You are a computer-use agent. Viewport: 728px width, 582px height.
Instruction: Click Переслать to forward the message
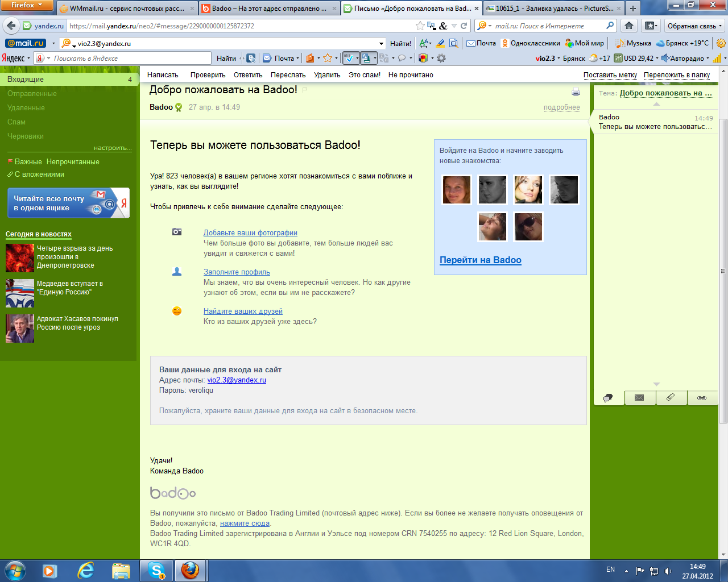point(288,74)
